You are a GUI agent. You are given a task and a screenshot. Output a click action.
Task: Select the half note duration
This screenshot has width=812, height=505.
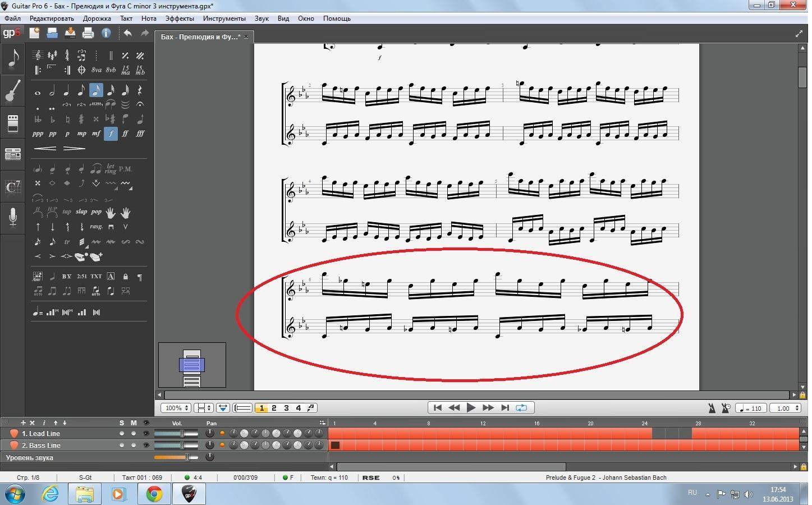[52, 90]
